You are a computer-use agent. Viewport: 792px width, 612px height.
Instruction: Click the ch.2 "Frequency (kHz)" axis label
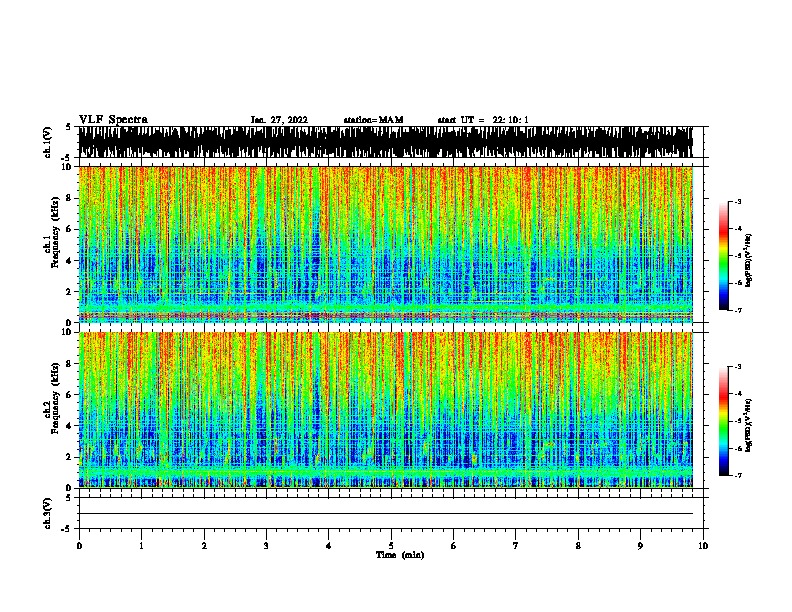click(55, 398)
